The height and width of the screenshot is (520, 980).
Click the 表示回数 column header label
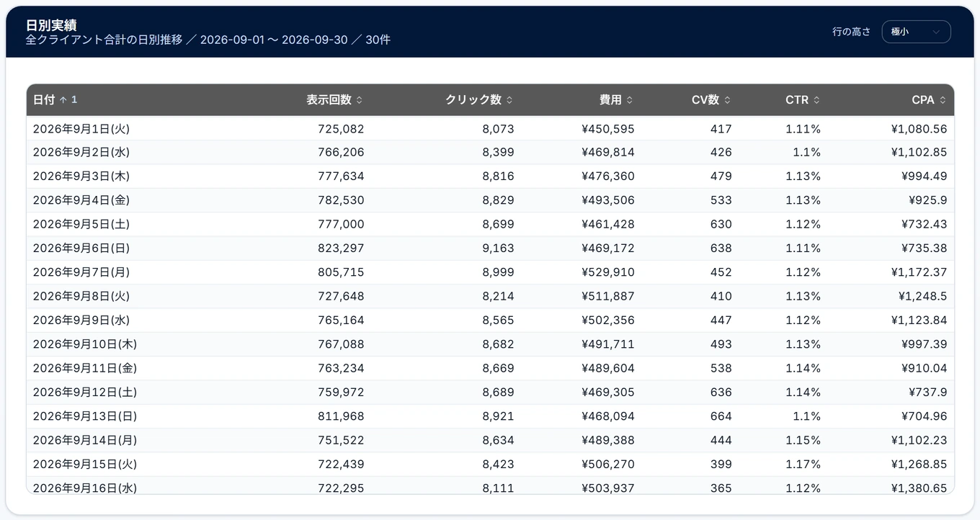pyautogui.click(x=329, y=100)
